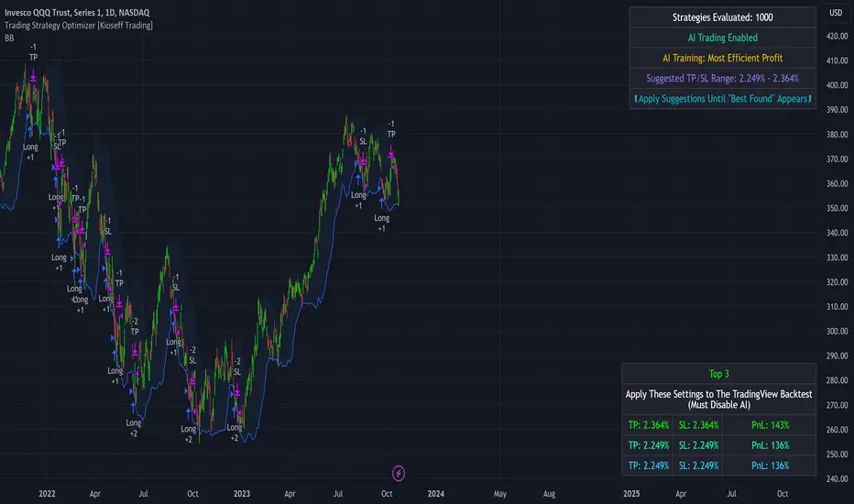Click the "Top 3" table header
854x504 pixels.
(717, 374)
